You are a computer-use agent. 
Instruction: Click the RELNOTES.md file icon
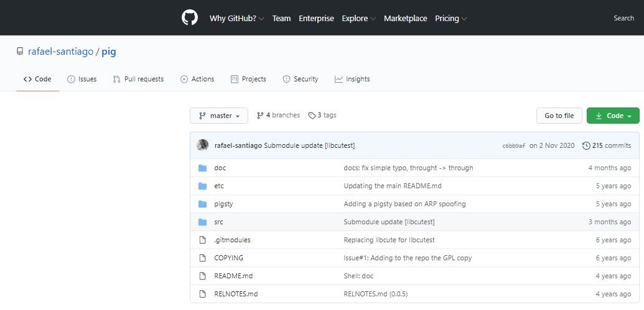[x=202, y=294]
